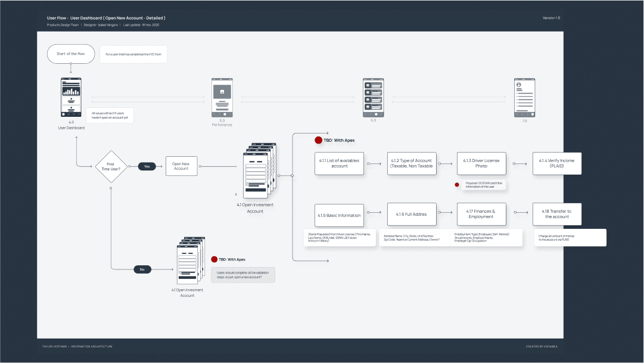Select the 4.0 User Dashboard phone mockup
This screenshot has height=363, width=644.
pos(71,97)
